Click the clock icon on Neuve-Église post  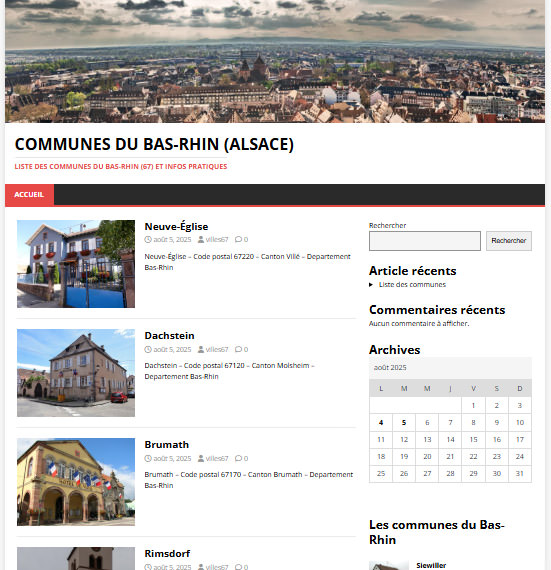pyautogui.click(x=148, y=240)
